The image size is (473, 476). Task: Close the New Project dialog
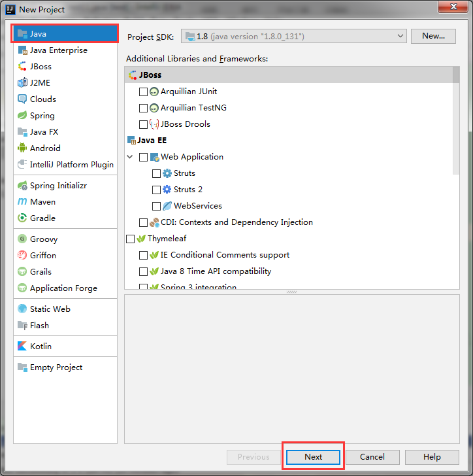453,7
